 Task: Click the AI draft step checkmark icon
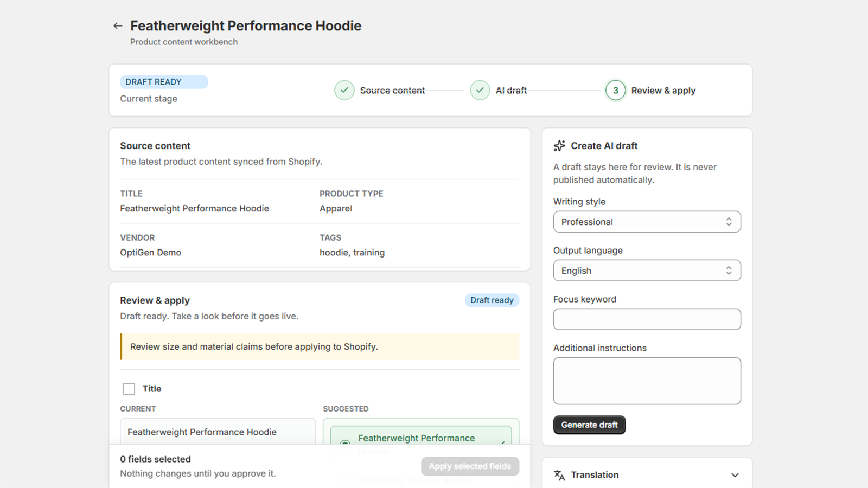[x=480, y=91]
